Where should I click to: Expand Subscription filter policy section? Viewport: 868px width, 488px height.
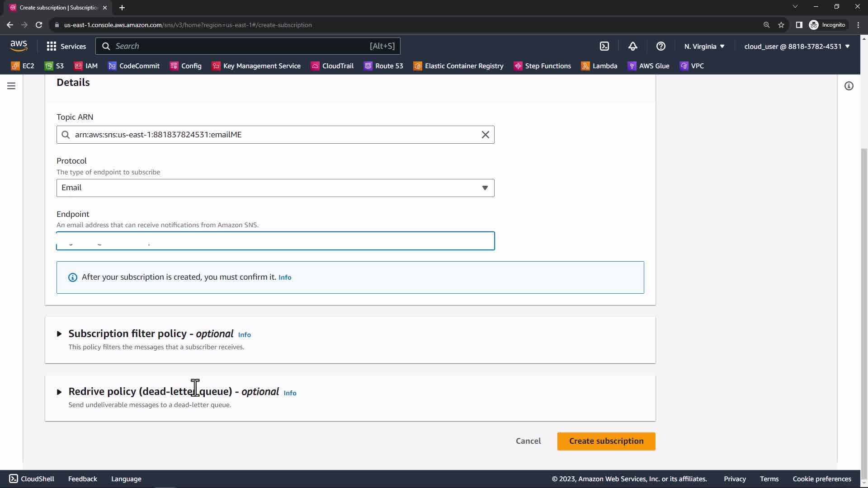59,334
